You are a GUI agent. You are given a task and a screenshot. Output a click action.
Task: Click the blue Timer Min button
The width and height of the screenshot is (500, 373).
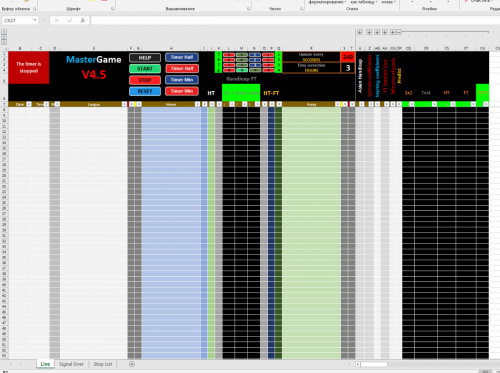click(182, 80)
